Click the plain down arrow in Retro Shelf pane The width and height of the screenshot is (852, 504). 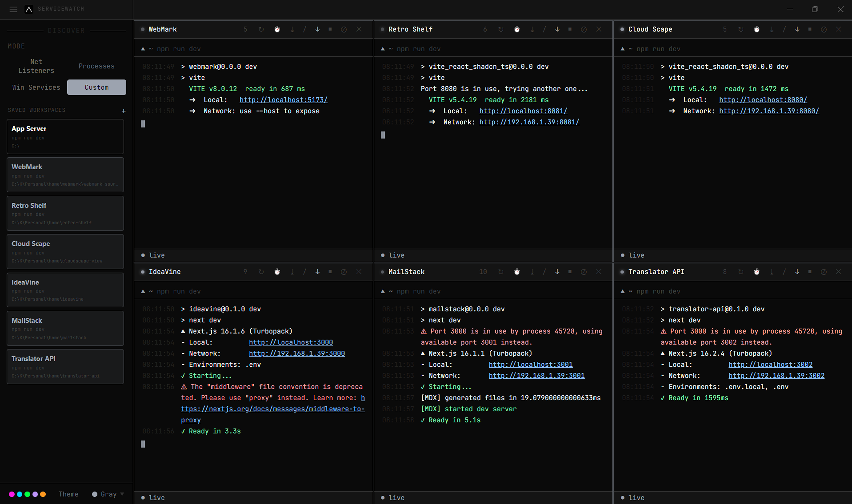click(557, 30)
